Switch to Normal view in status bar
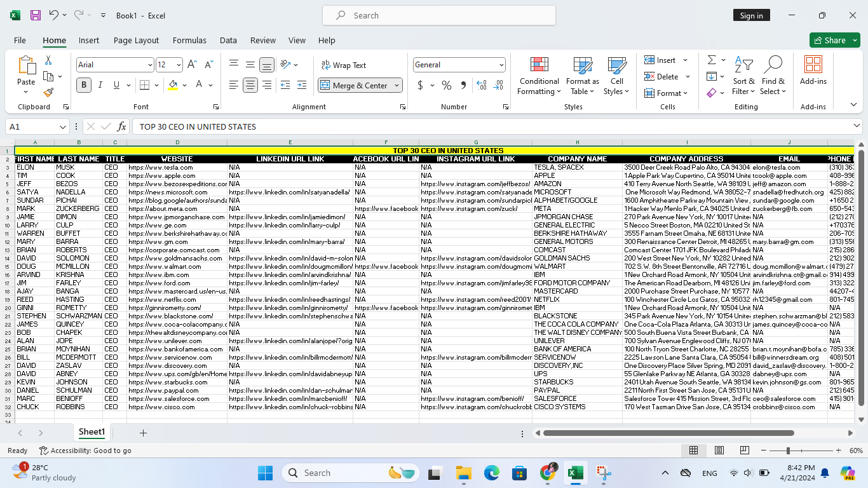The width and height of the screenshot is (868, 488). pyautogui.click(x=694, y=451)
